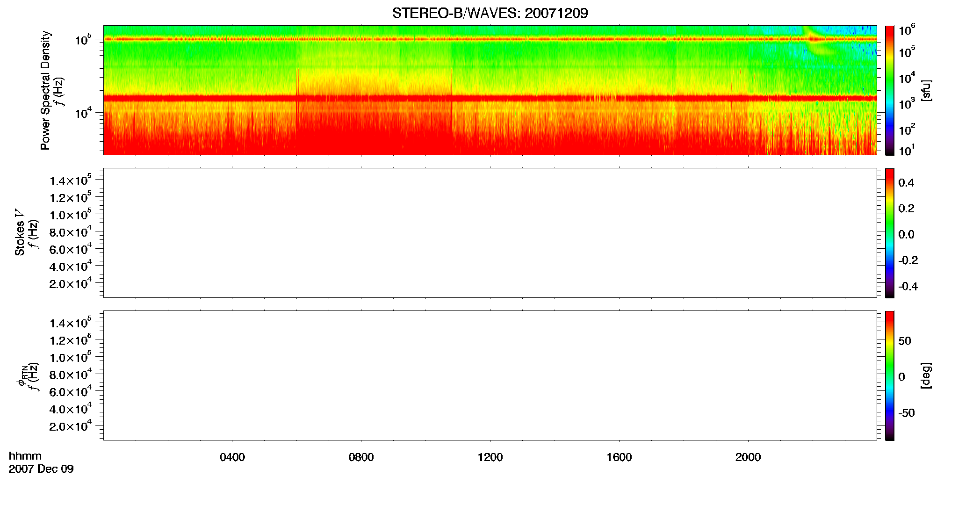Click the phi RTN degrees color bar
Image resolution: width=980 pixels, height=505 pixels.
pyautogui.click(x=890, y=375)
